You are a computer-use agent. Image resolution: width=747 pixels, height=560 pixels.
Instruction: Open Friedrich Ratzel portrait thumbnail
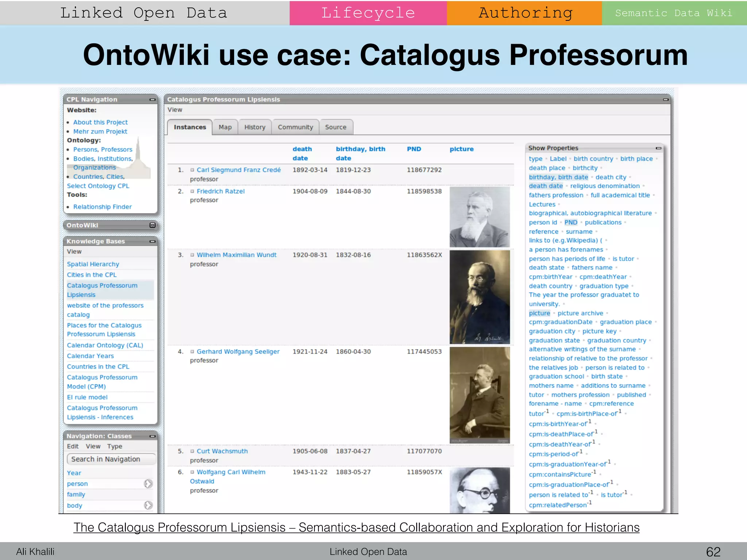pos(480,217)
